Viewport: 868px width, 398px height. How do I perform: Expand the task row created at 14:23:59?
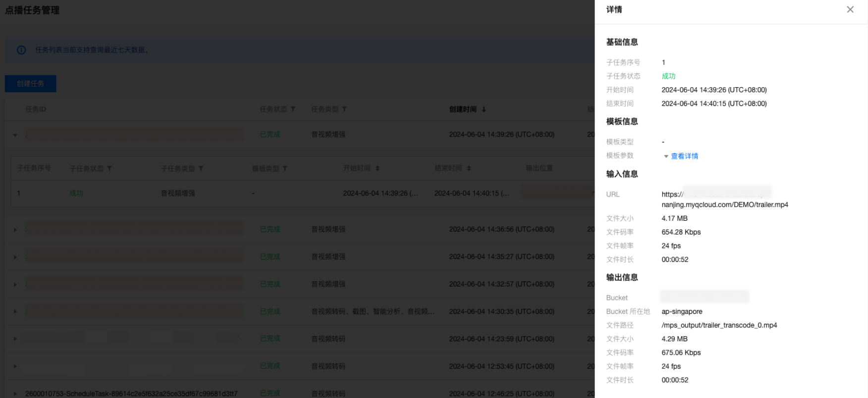pyautogui.click(x=15, y=339)
